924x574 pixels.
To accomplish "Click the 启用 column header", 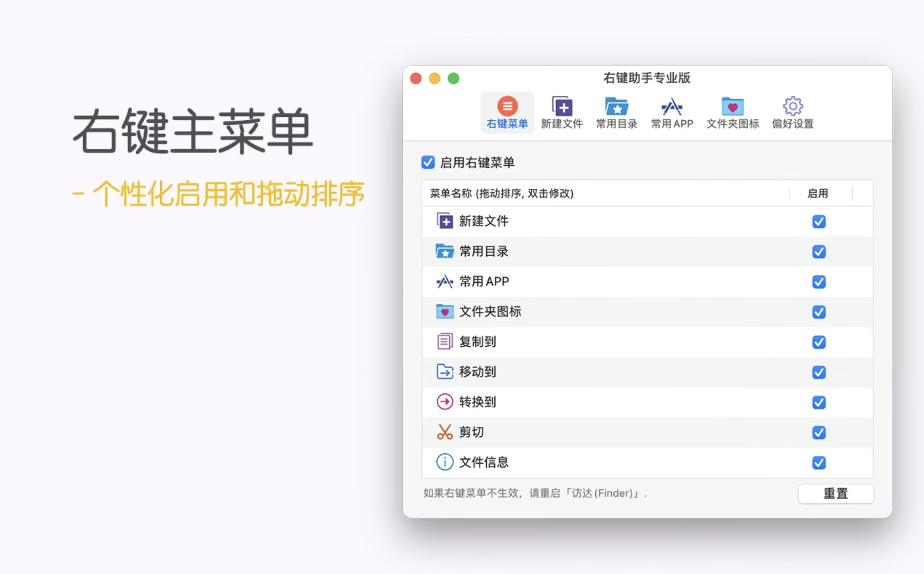I will coord(818,193).
